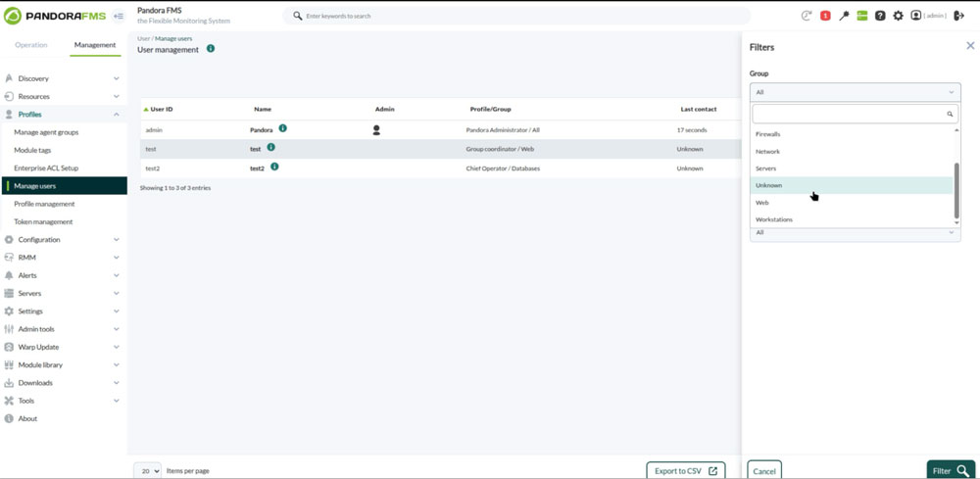The height and width of the screenshot is (479, 980).
Task: Select Firewalls in the group list
Action: click(852, 134)
